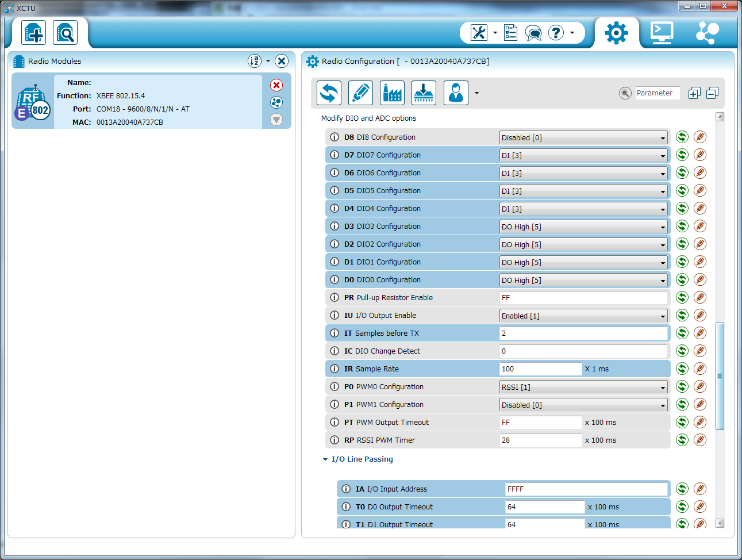The width and height of the screenshot is (742, 560).
Task: Click the write pencil icon for D8 row
Action: 700,137
